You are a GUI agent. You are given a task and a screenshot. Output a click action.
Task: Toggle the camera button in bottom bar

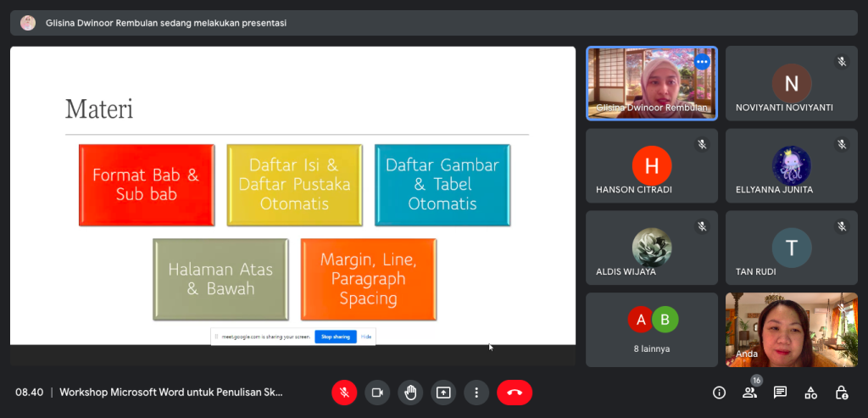[377, 393]
